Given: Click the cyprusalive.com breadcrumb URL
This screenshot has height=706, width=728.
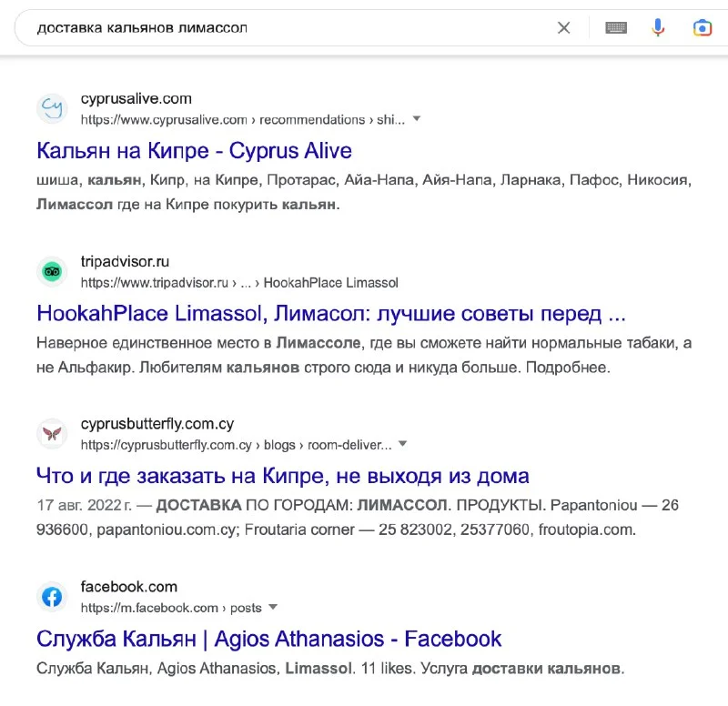Looking at the screenshot, I should pyautogui.click(x=241, y=119).
